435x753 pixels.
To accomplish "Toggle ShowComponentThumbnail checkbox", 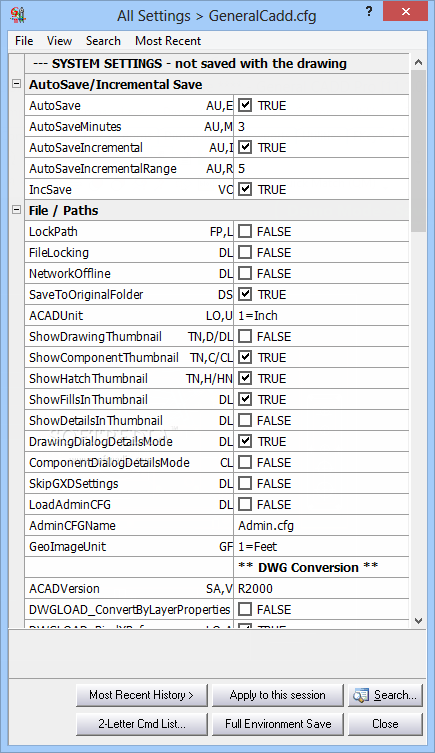I will [x=245, y=357].
